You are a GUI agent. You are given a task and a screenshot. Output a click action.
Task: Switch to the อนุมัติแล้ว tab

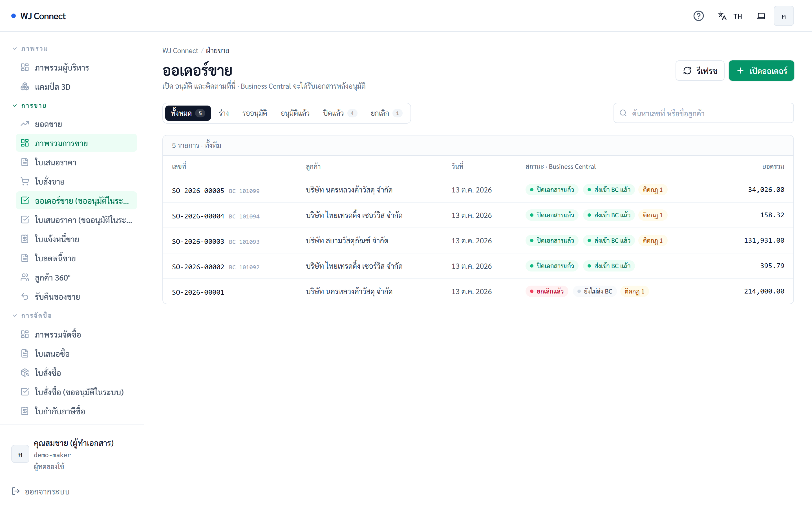point(295,113)
